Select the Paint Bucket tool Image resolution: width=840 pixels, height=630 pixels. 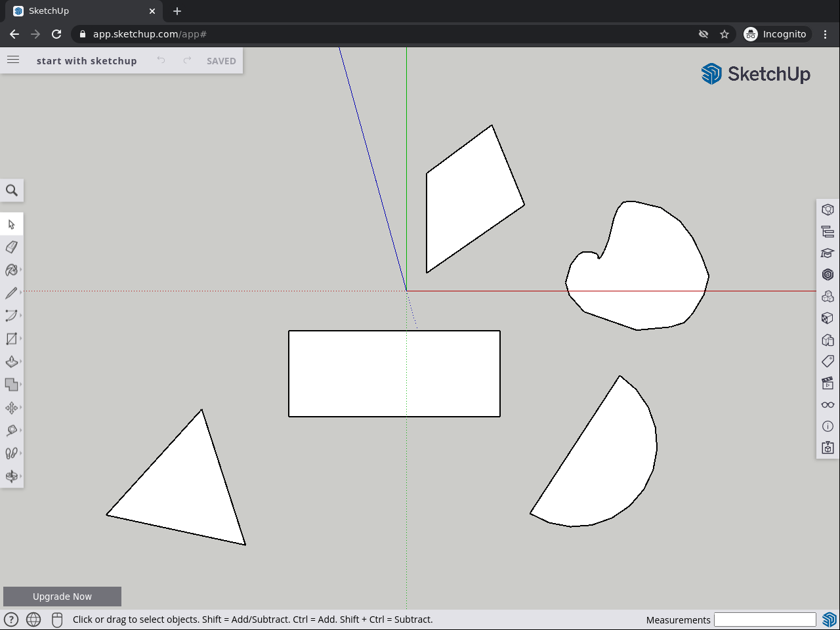point(11,270)
